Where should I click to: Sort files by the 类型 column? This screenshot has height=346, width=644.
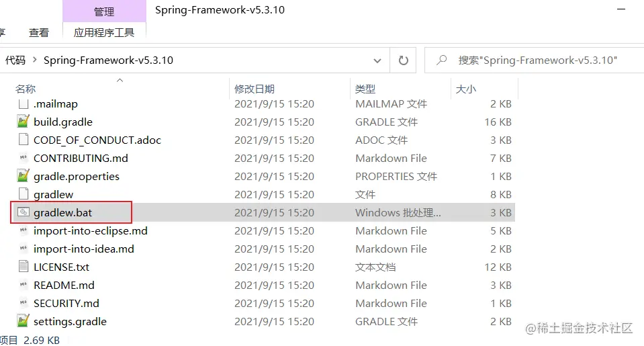[x=365, y=89]
